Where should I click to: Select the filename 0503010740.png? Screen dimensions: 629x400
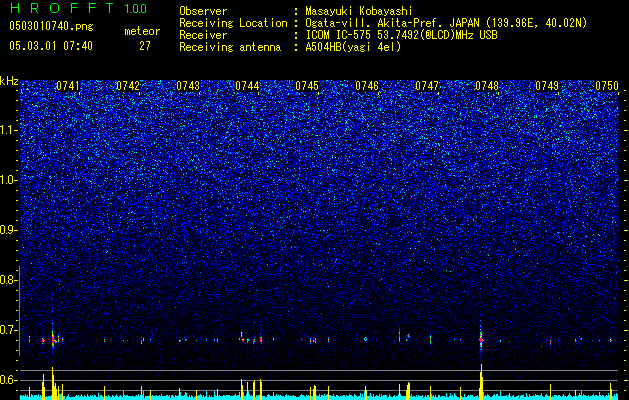click(51, 27)
